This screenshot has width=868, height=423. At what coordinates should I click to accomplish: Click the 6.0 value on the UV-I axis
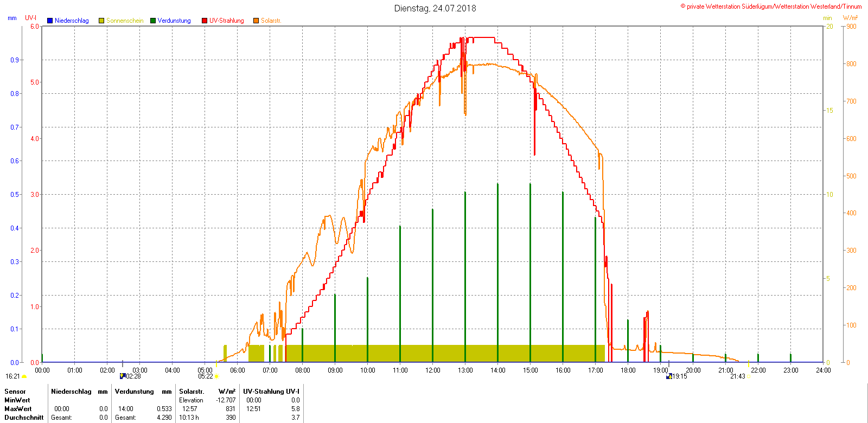[x=35, y=26]
